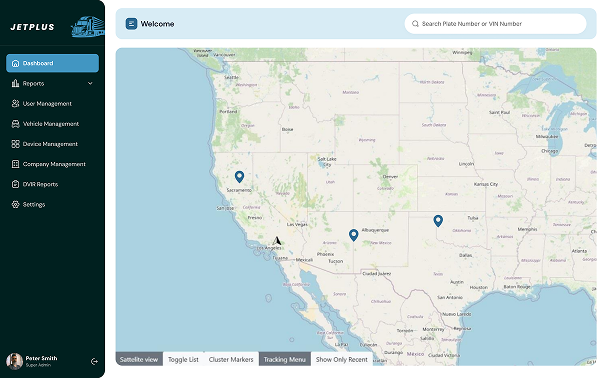Click the map pin near Sacramento
This screenshot has width=605, height=378.
tap(239, 177)
